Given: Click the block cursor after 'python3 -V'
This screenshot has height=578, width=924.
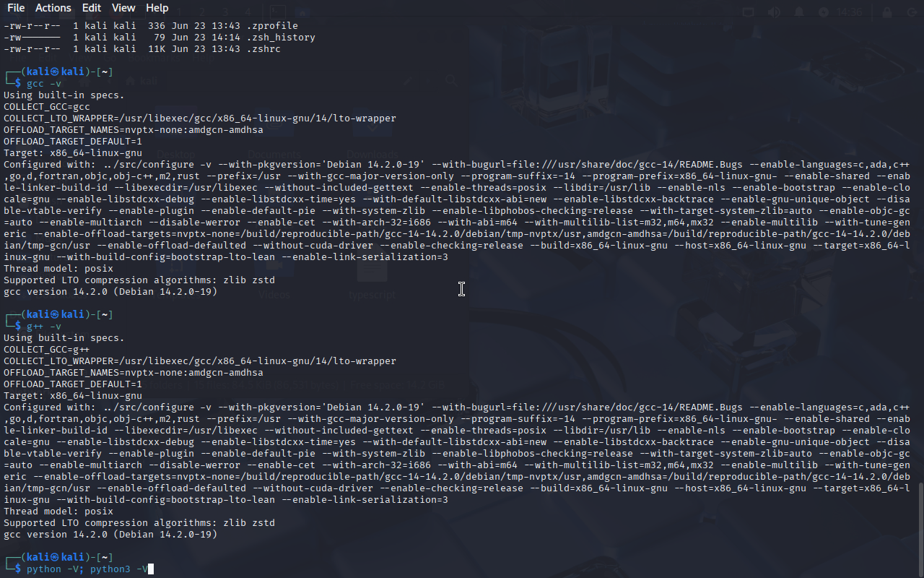Looking at the screenshot, I should click(151, 569).
